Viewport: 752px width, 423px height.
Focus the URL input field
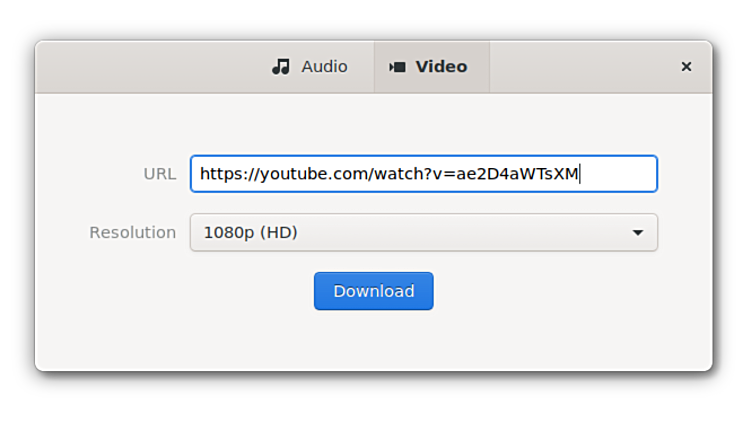pyautogui.click(x=423, y=174)
